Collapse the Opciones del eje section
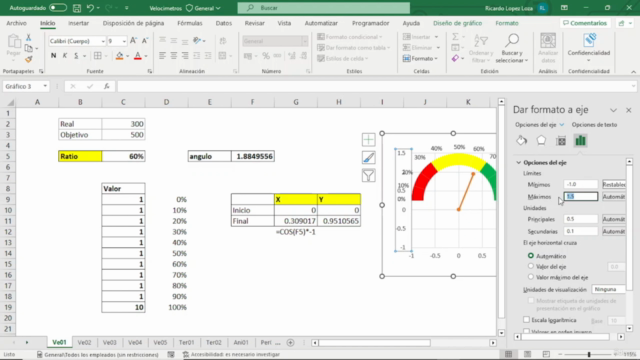 click(x=518, y=162)
